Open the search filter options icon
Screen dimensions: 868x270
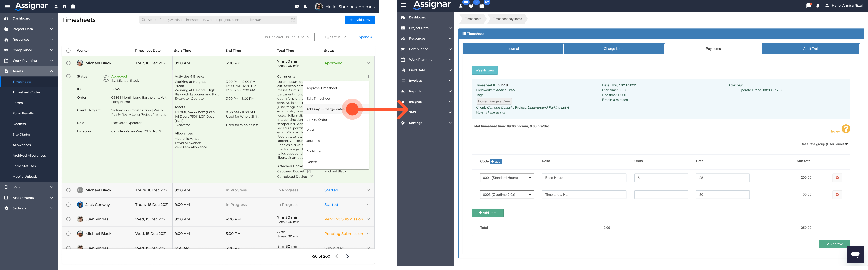(x=293, y=20)
